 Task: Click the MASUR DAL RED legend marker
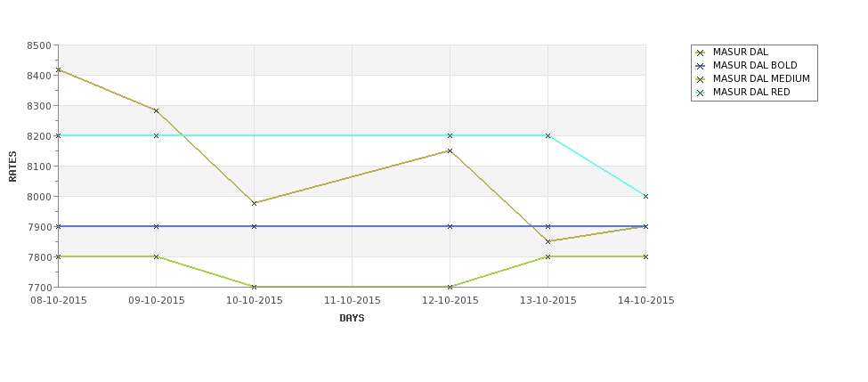click(701, 93)
